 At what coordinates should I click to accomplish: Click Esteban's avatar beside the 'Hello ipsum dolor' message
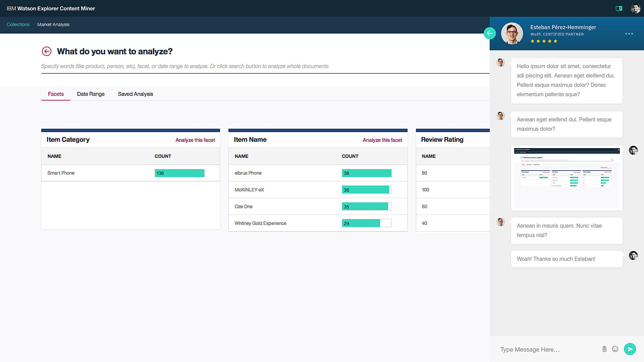(x=500, y=62)
